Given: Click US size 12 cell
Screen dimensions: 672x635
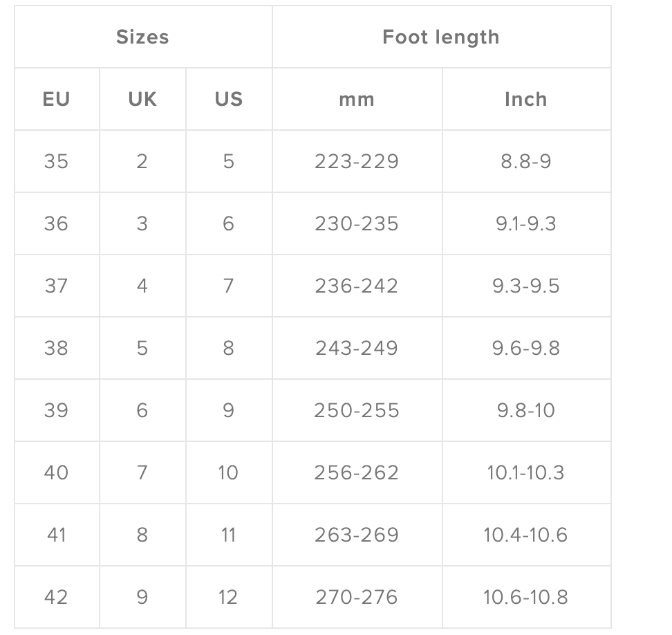Looking at the screenshot, I should pyautogui.click(x=228, y=597).
